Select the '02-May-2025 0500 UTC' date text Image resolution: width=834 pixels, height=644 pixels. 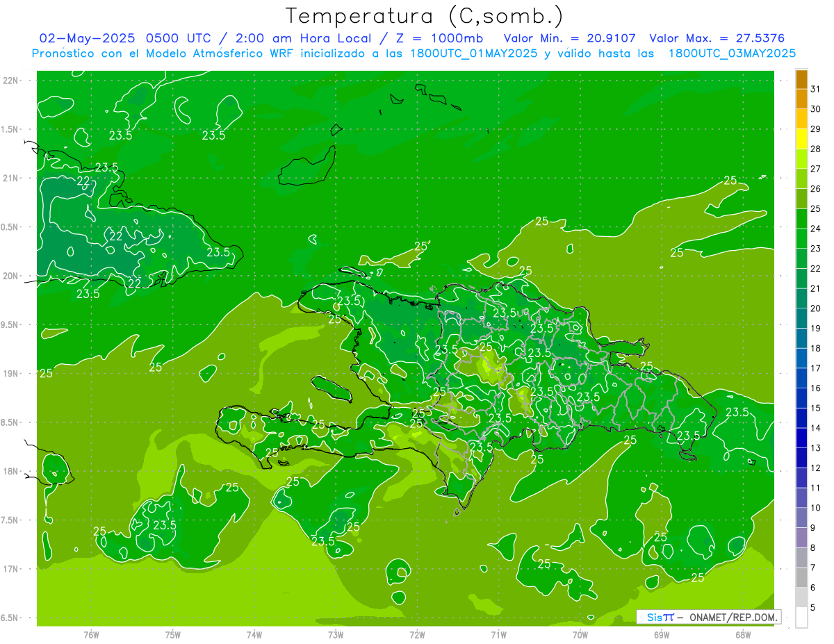click(x=125, y=38)
